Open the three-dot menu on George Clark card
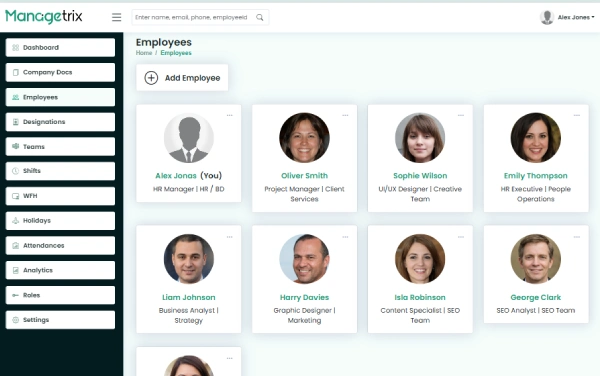 coord(577,237)
